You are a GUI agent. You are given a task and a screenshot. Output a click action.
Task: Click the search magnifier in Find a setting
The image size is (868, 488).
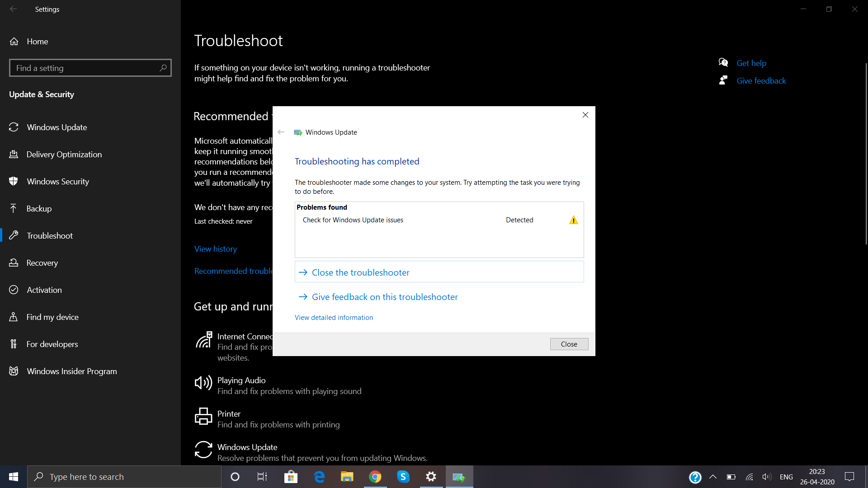(163, 68)
